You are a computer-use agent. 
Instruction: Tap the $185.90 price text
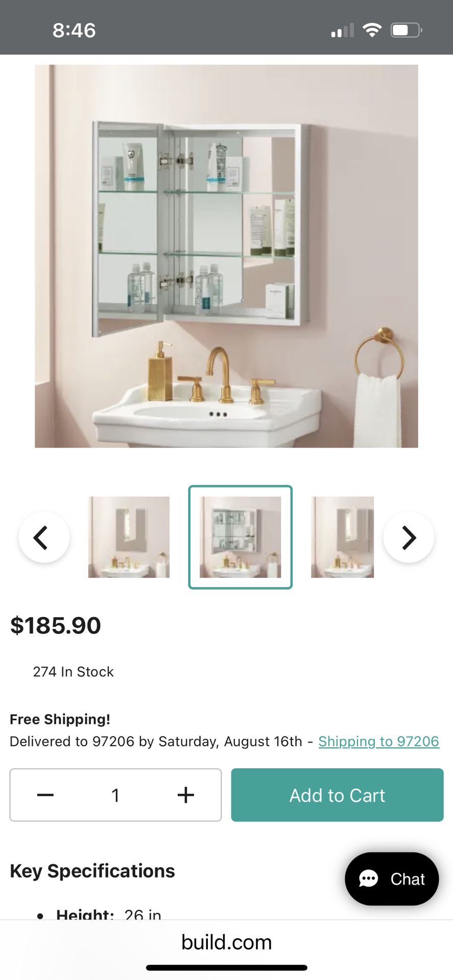click(56, 625)
